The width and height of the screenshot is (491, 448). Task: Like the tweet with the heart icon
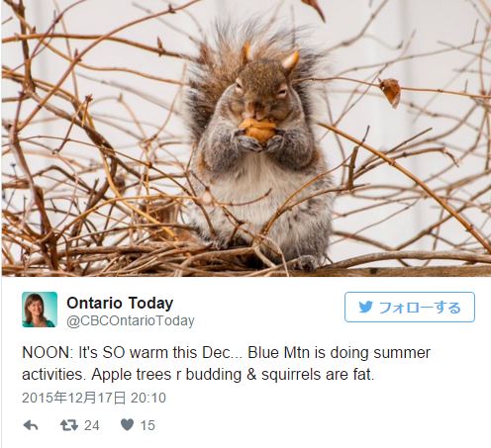point(127,425)
